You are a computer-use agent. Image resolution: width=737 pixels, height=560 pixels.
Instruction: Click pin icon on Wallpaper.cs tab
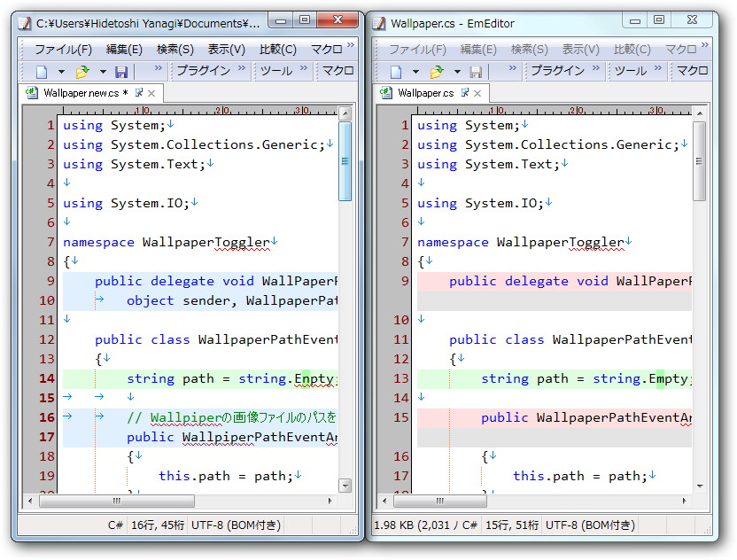coord(465,93)
